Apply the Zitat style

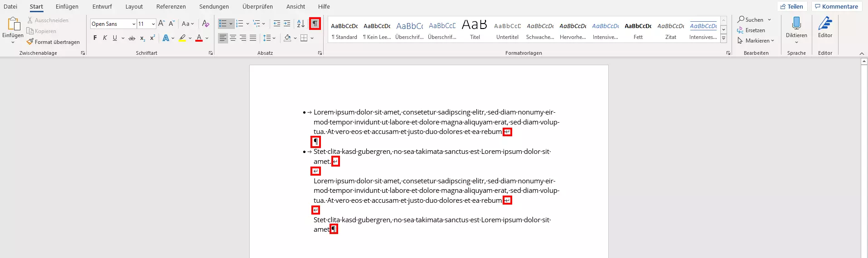(x=670, y=30)
